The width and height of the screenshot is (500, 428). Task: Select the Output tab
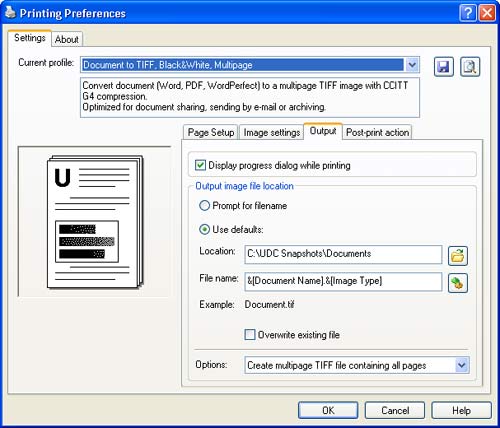coord(323,131)
